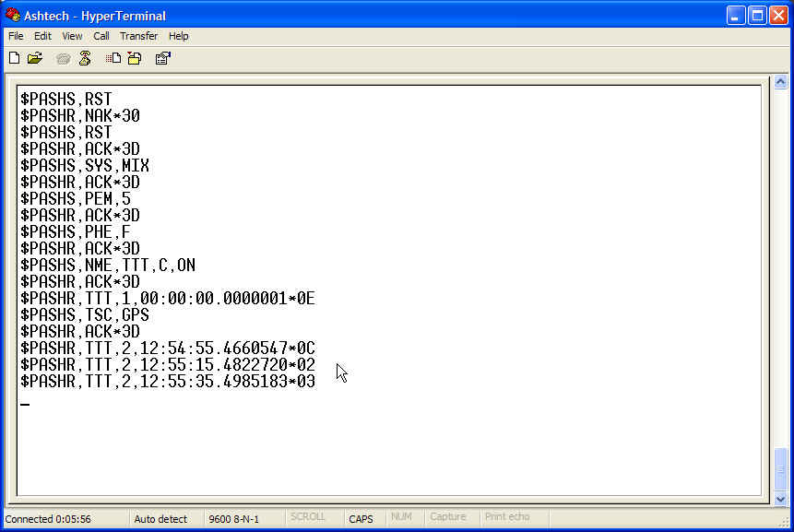Image resolution: width=794 pixels, height=532 pixels.
Task: Open the View menu
Action: click(x=72, y=36)
